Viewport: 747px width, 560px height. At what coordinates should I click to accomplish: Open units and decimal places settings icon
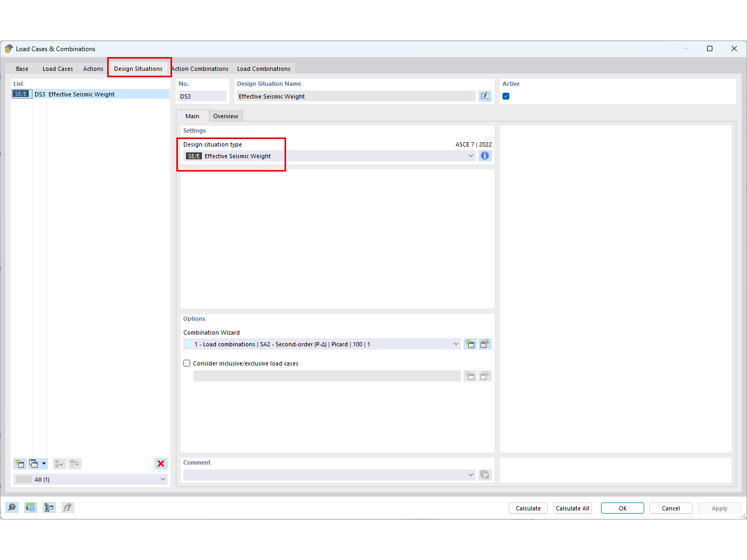click(30, 507)
